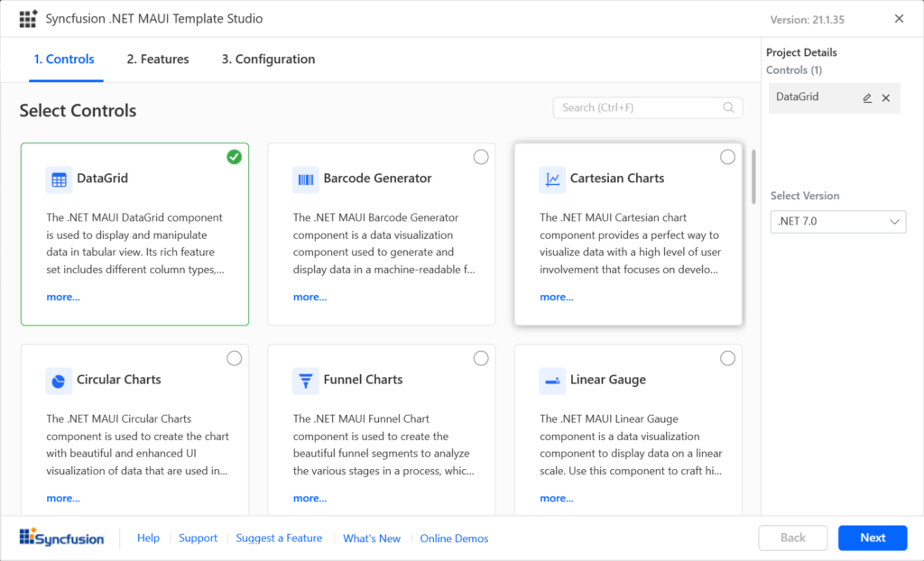Click the Barcode Generator icon
The height and width of the screenshot is (561, 924).
[x=306, y=179]
